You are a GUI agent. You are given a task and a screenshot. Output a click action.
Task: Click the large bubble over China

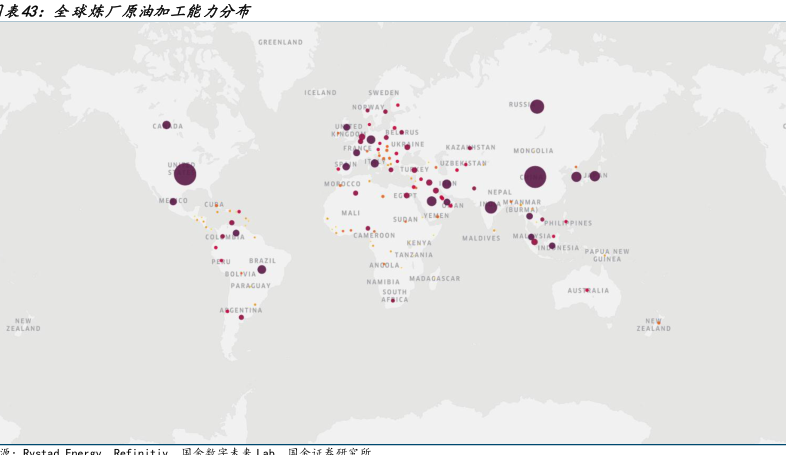[535, 177]
